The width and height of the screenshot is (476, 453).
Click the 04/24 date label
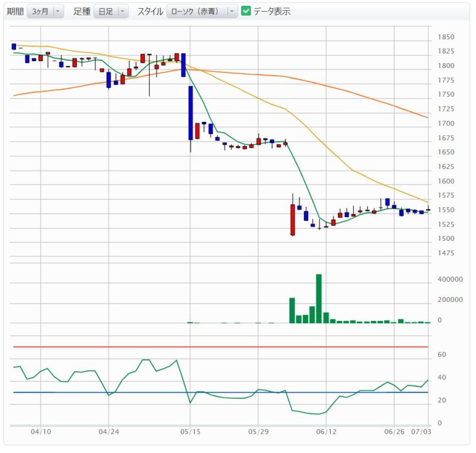tap(109, 432)
